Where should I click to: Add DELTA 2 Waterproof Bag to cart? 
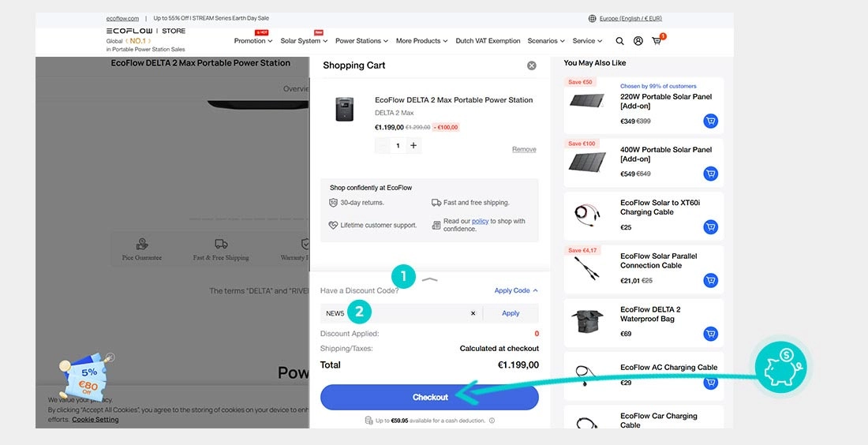(711, 334)
